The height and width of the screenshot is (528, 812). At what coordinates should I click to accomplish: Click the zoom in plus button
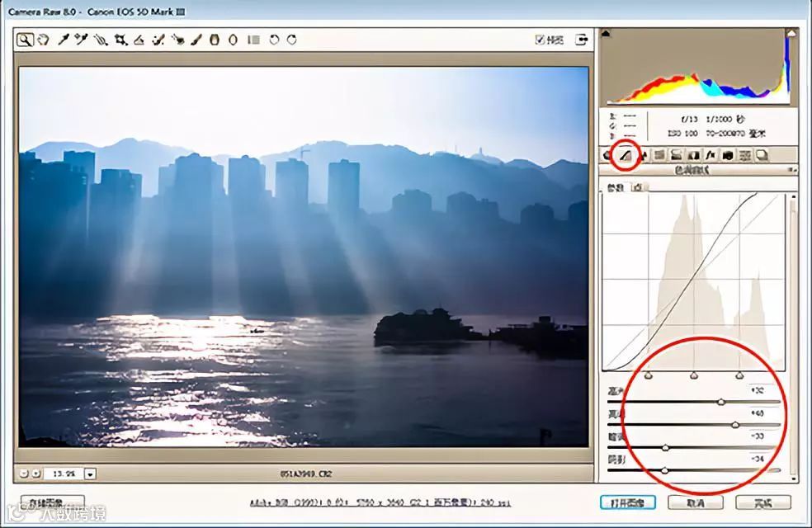tap(35, 473)
